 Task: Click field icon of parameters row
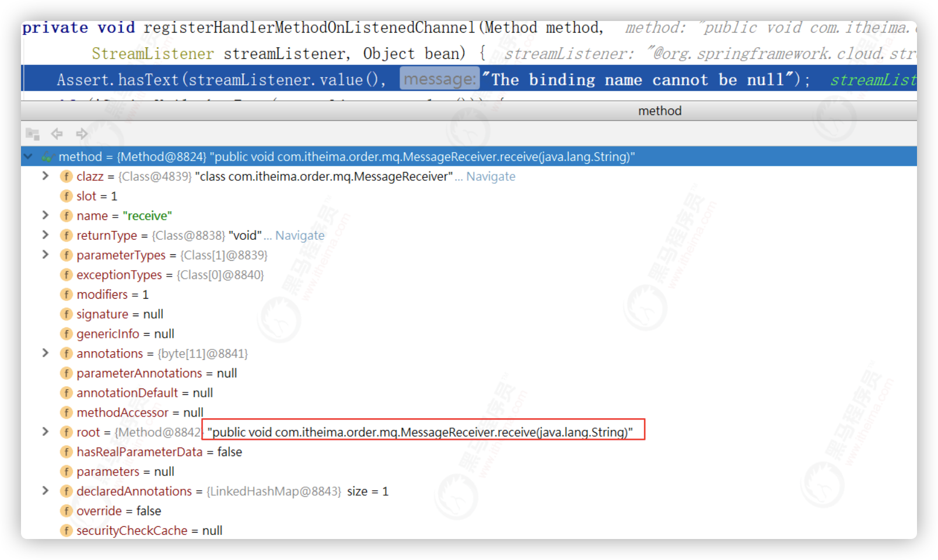pos(66,471)
